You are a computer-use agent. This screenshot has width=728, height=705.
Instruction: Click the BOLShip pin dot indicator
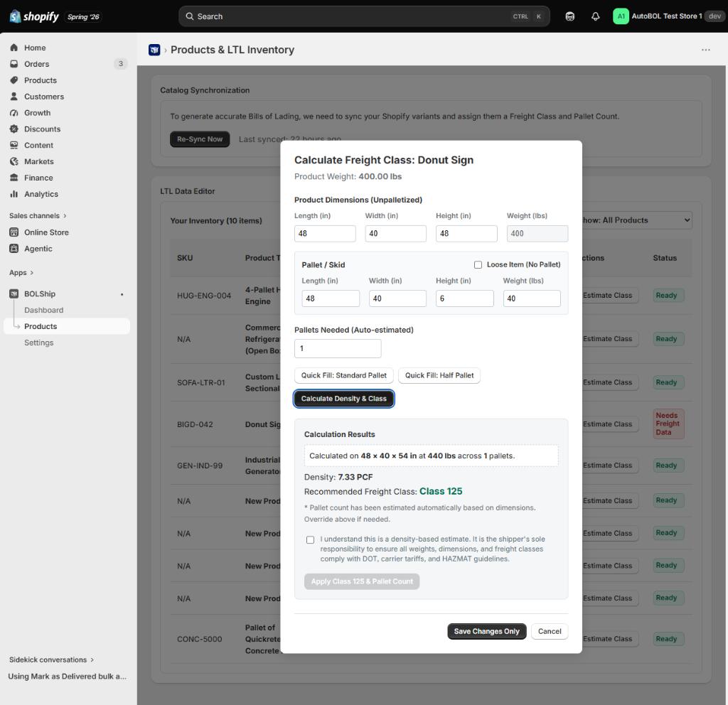(122, 294)
